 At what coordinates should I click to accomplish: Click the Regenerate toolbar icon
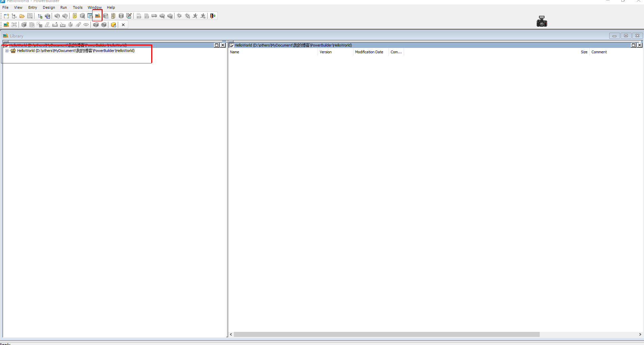71,25
